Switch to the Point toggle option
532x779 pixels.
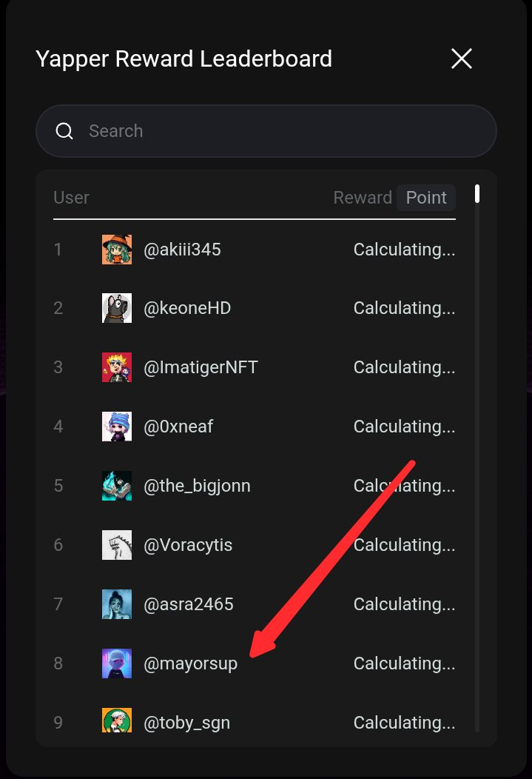coord(426,198)
